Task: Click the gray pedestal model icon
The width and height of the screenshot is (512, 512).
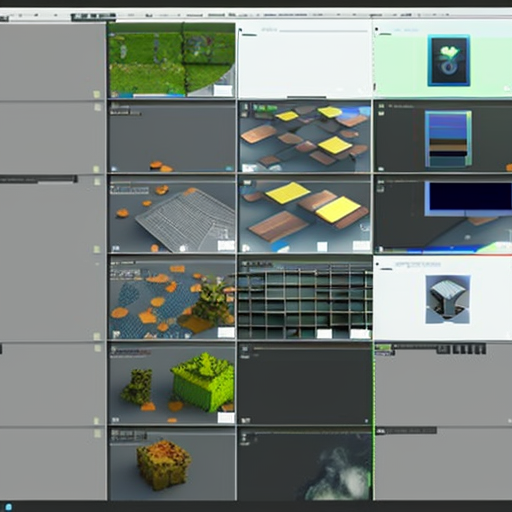Action: [448, 299]
